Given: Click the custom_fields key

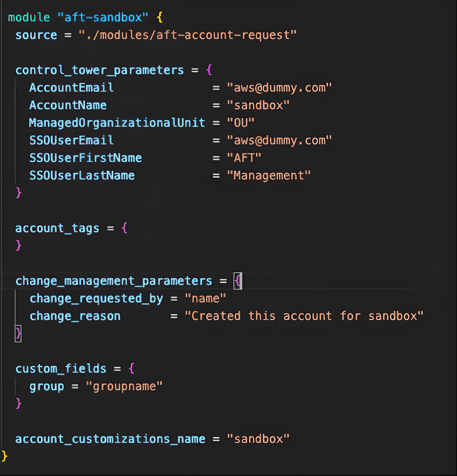Looking at the screenshot, I should point(61,369).
